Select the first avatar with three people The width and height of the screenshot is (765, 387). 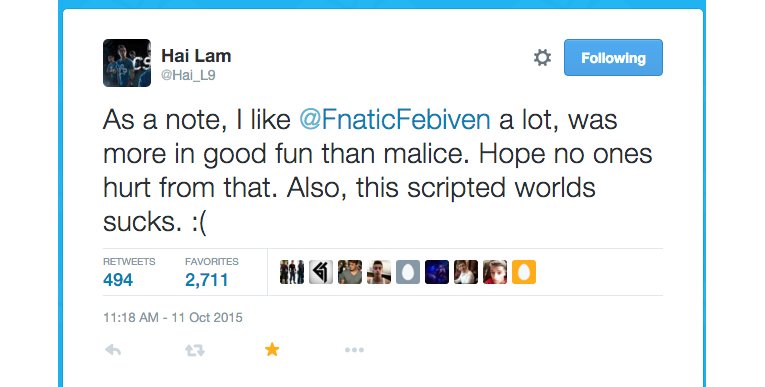[x=292, y=272]
